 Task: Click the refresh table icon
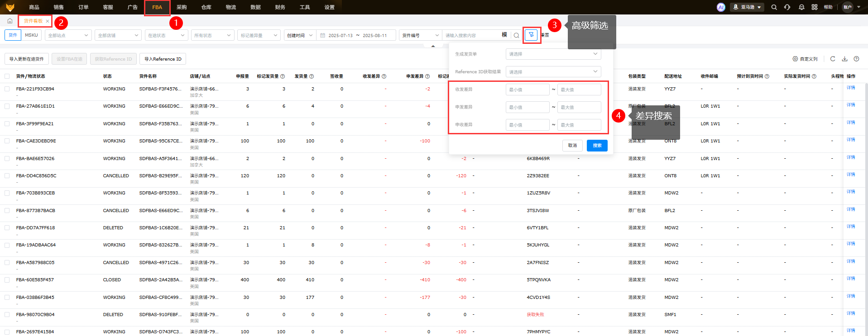click(x=833, y=59)
